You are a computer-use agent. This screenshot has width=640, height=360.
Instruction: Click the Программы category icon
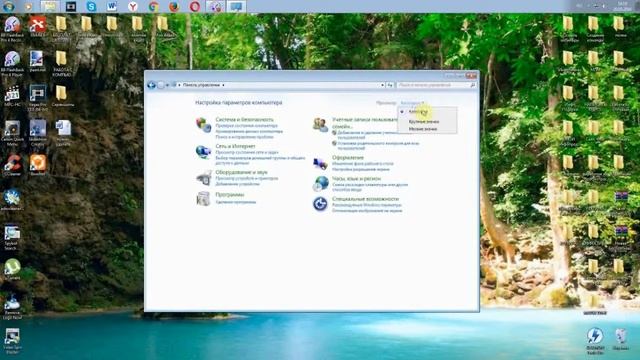(x=203, y=199)
